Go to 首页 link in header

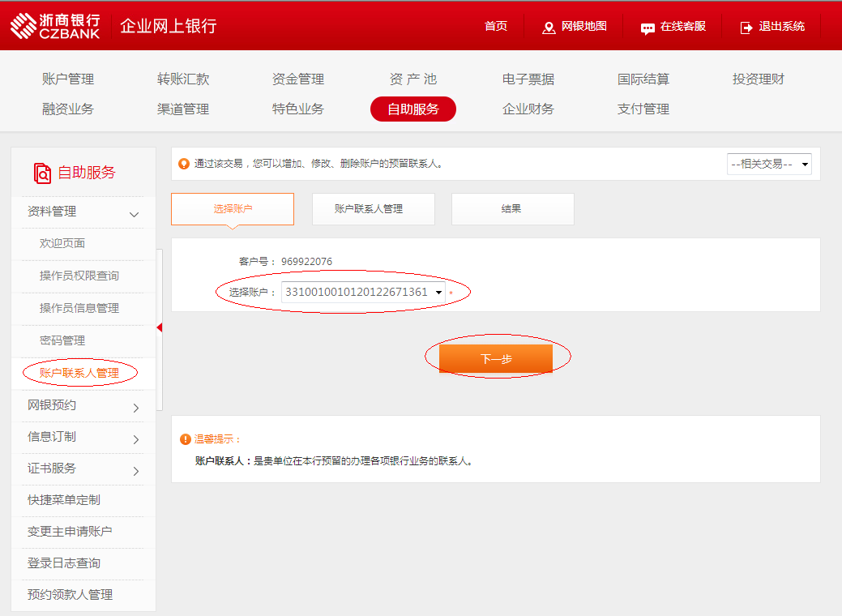pos(495,26)
